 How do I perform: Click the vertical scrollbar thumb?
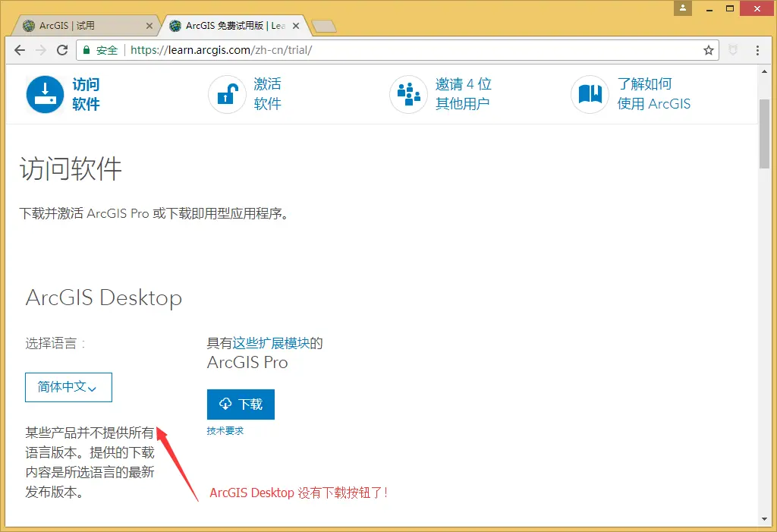[764, 134]
